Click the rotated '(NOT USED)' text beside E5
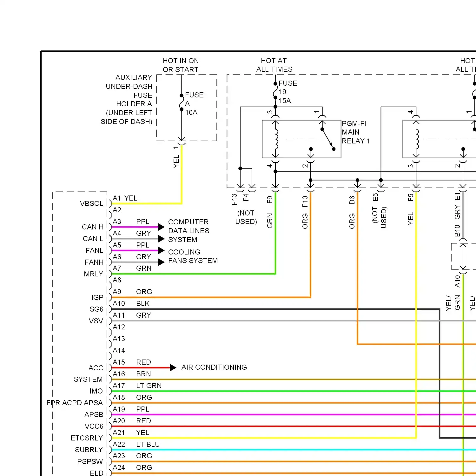The height and width of the screenshot is (476, 476). [x=379, y=217]
